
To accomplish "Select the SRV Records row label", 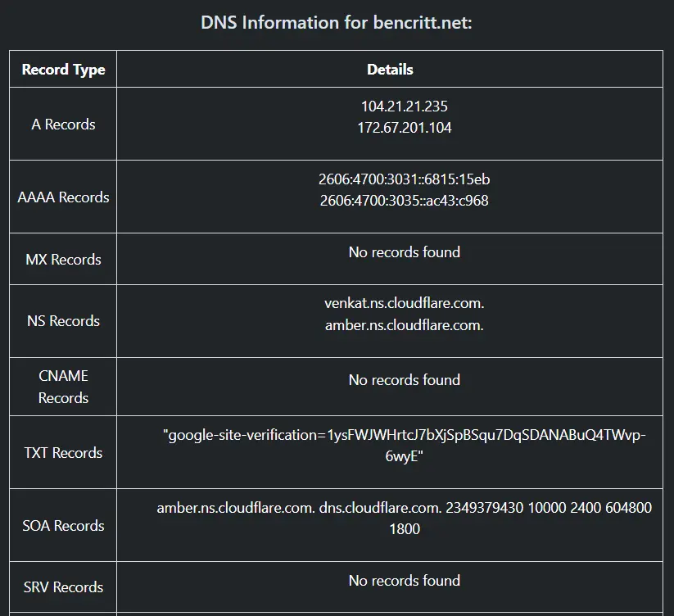I will click(x=63, y=587).
